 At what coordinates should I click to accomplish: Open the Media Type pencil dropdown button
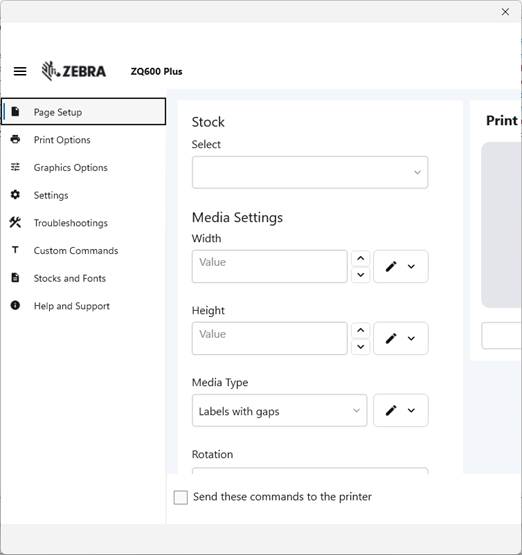pos(401,411)
